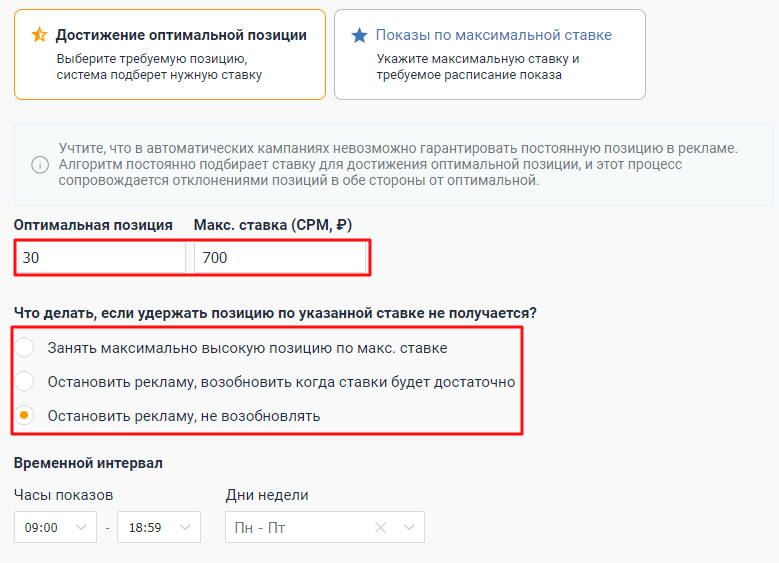Select "Остановить рекламу, возобновить" radio option

click(x=27, y=381)
